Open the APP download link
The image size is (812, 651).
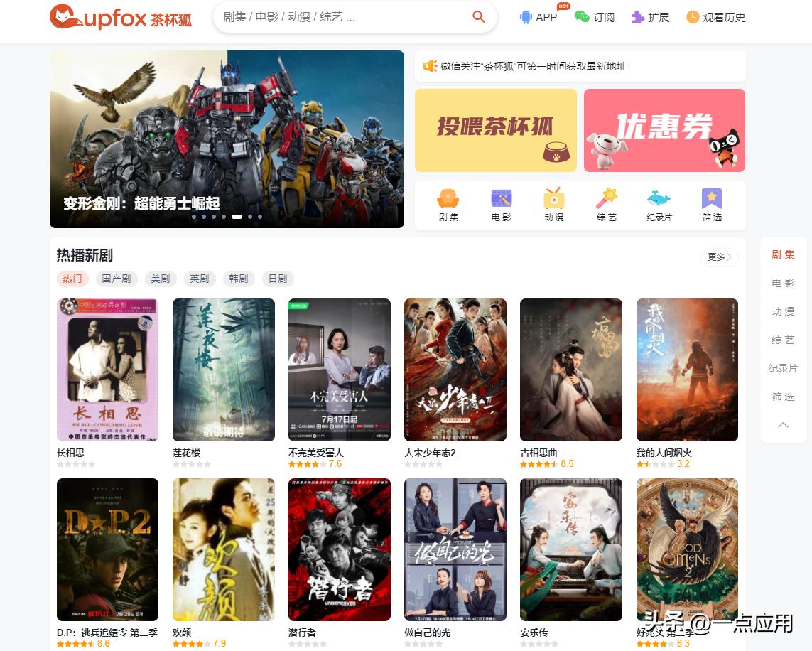pos(538,17)
